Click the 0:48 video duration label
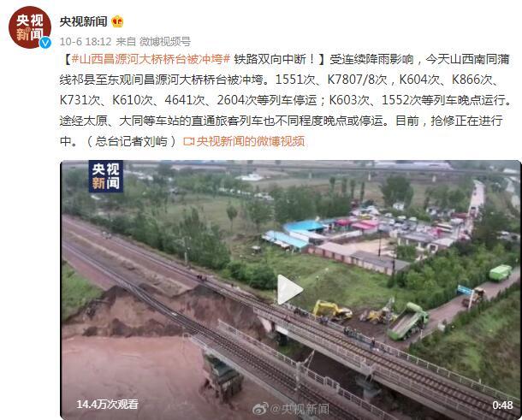This screenshot has height=420, width=522. [x=502, y=405]
